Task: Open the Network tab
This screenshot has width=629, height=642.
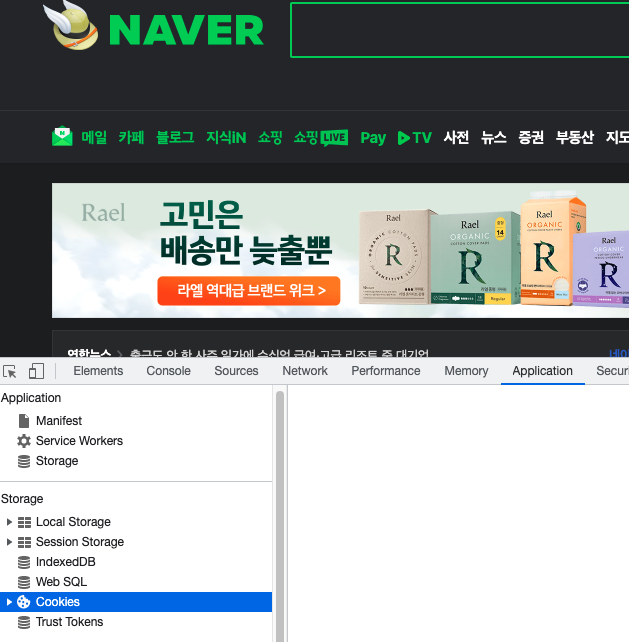Action: point(305,371)
